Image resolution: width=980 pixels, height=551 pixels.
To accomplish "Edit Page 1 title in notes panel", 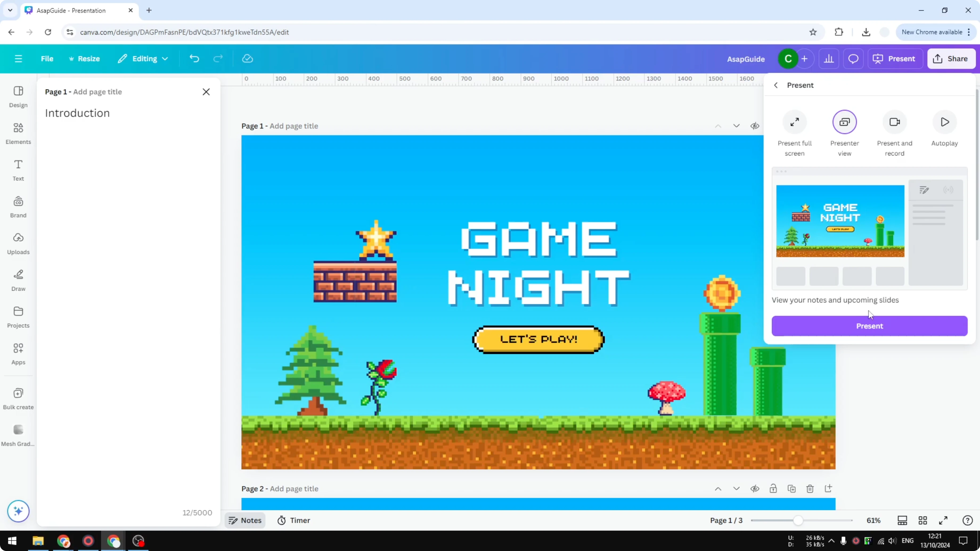I will click(97, 92).
